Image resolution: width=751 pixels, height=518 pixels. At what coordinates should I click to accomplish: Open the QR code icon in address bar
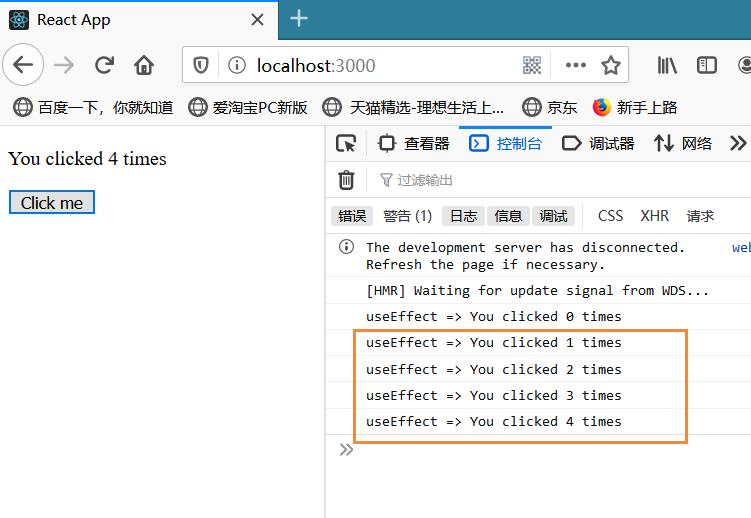[532, 65]
